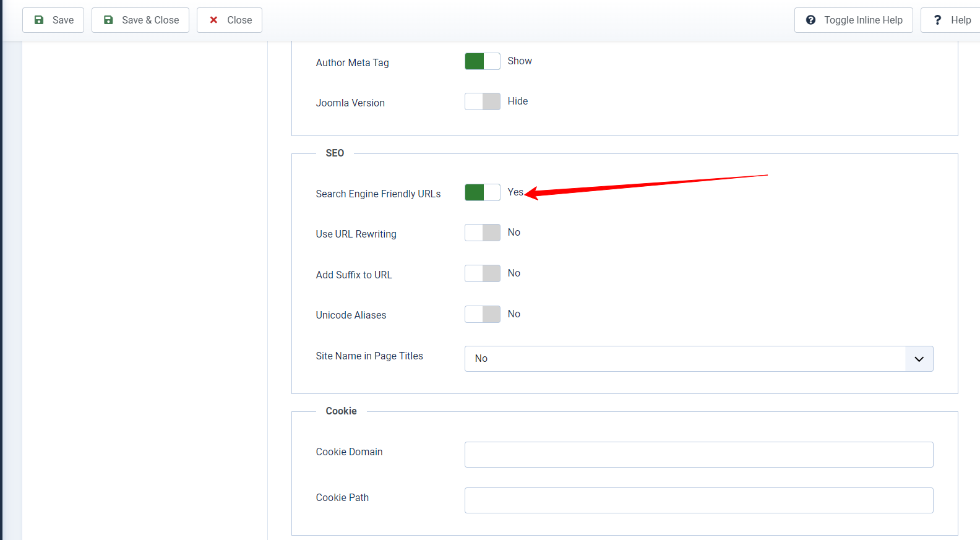
Task: Focus the Cookie Domain input field
Action: coord(699,455)
